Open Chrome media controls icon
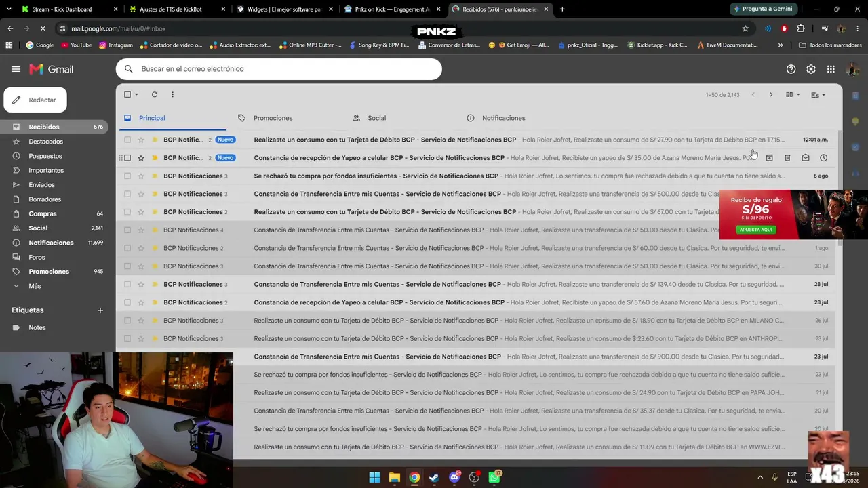The width and height of the screenshot is (868, 488). coord(825,28)
